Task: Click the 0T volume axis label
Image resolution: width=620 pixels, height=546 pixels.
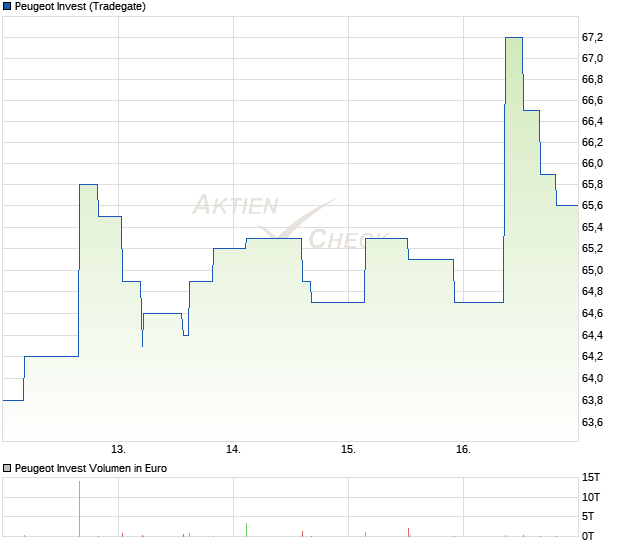Action: (588, 536)
